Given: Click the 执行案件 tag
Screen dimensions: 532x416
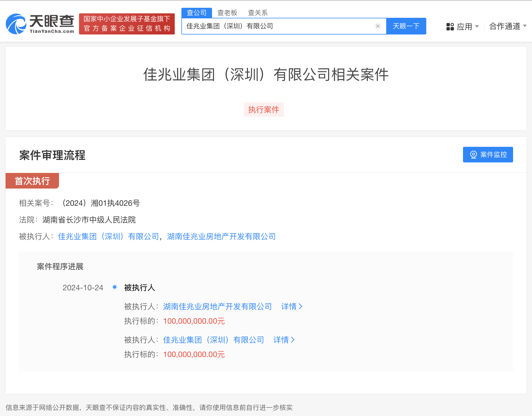Looking at the screenshot, I should [x=263, y=110].
